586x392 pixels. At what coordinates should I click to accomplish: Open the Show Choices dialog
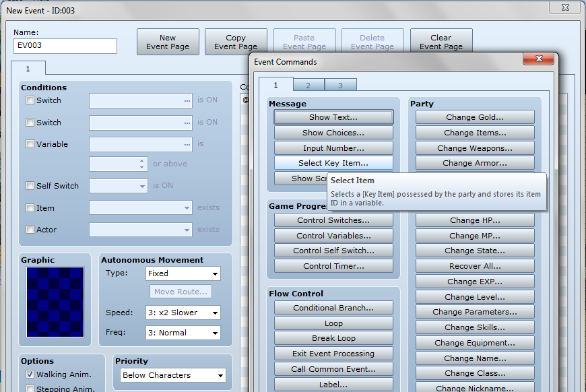pos(333,132)
